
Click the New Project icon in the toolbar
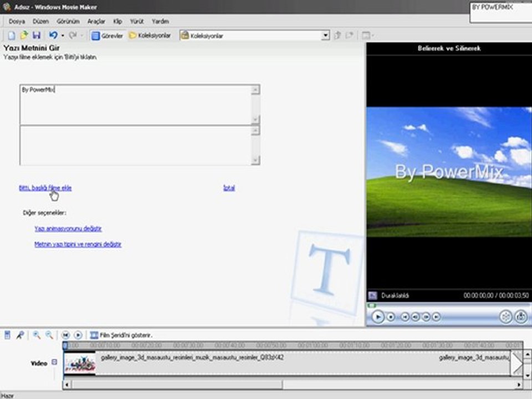tap(12, 35)
